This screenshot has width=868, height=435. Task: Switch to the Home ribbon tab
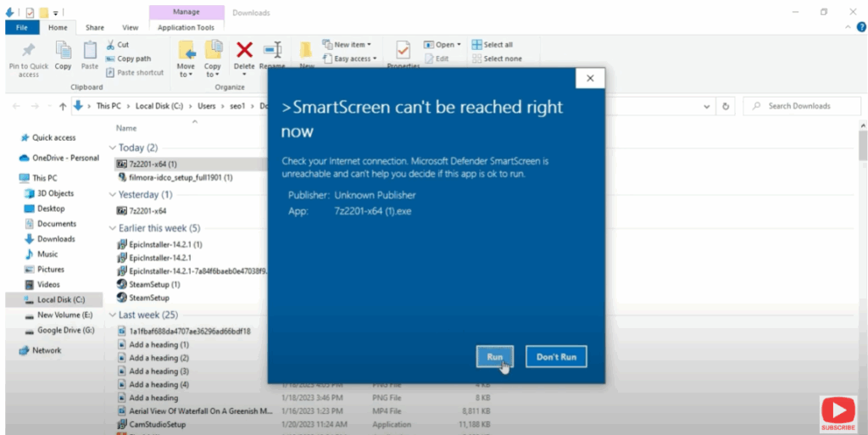tap(58, 27)
